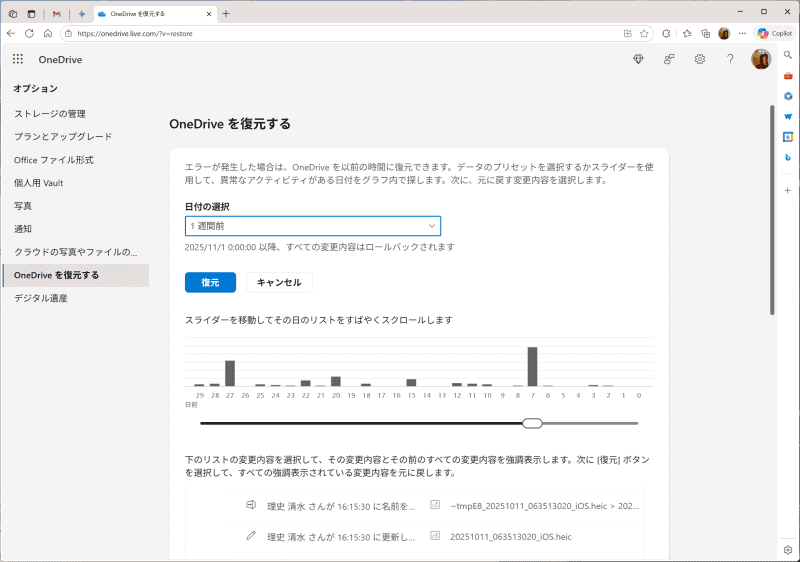
Task: Click the OneDrive title in header
Action: 60,60
